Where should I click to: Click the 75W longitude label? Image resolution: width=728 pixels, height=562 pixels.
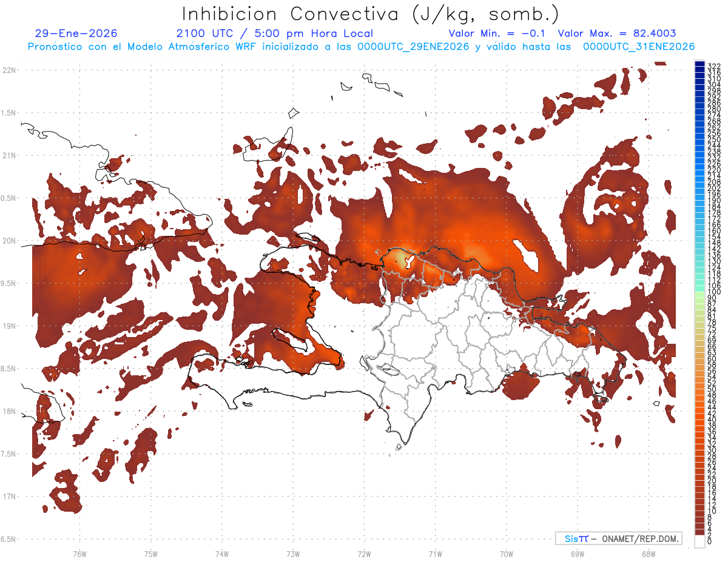pyautogui.click(x=151, y=554)
